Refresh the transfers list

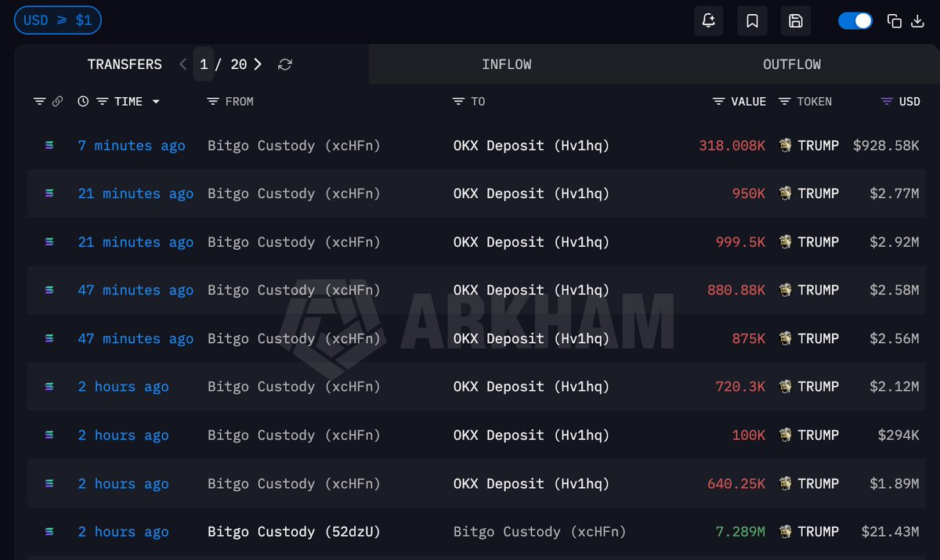click(x=285, y=64)
